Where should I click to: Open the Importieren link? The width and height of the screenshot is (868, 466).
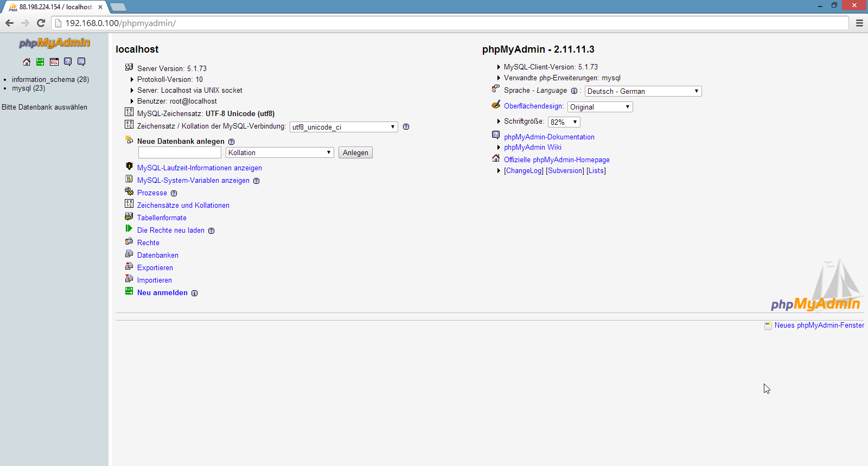(155, 280)
